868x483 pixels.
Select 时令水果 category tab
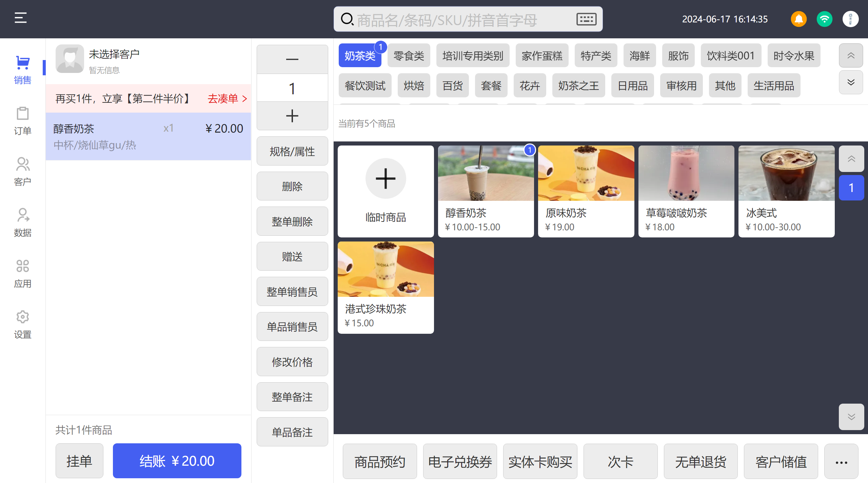coord(794,56)
